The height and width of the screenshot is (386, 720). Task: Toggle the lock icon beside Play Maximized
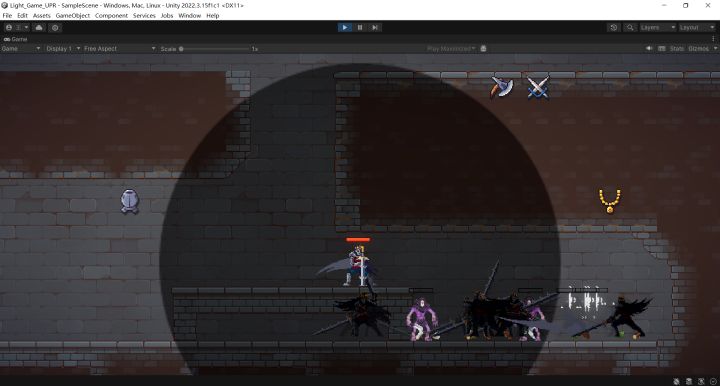pos(483,49)
